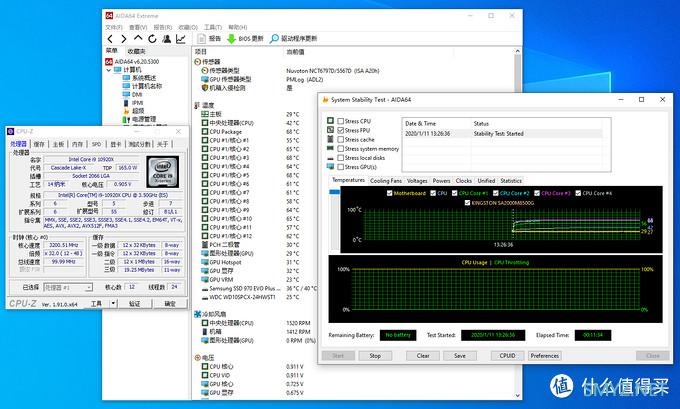Open the SPD tab in CPU-Z
The image size is (680, 409).
(96, 144)
